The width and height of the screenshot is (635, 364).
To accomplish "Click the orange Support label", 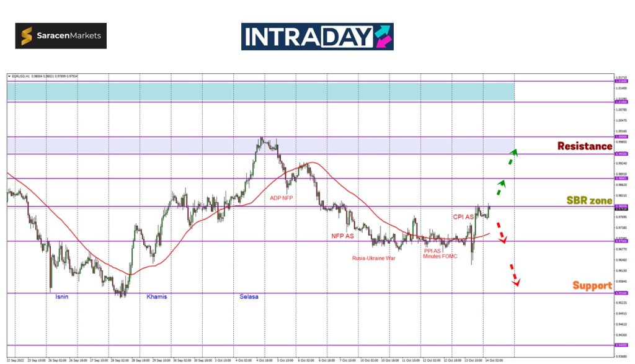I will point(592,286).
